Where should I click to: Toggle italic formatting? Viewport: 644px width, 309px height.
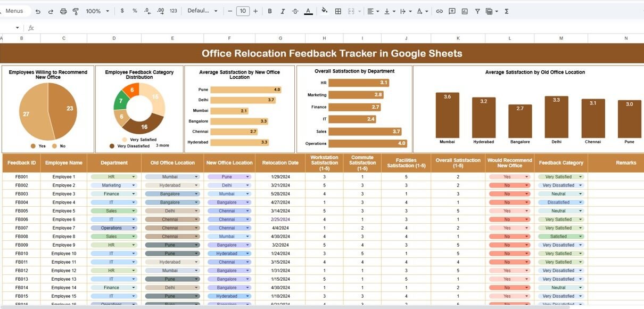point(283,11)
